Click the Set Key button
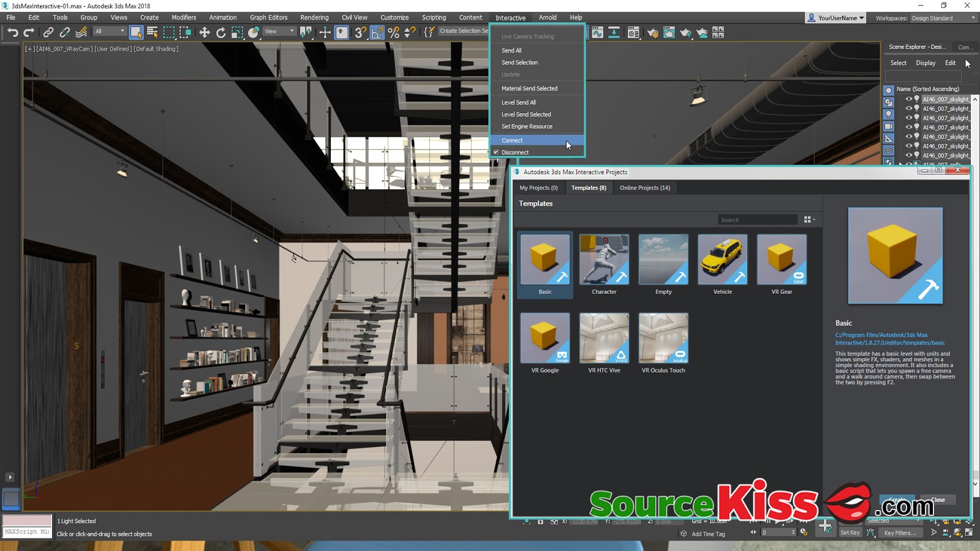Screen dimensions: 980x551 click(850, 533)
